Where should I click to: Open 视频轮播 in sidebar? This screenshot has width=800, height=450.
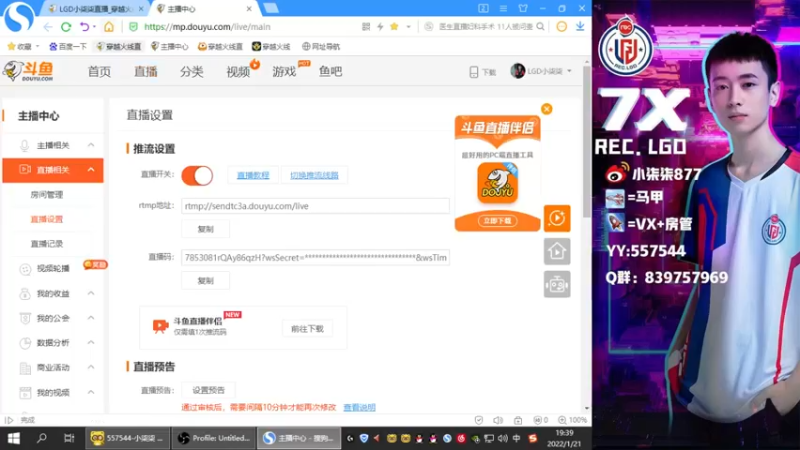pos(53,268)
